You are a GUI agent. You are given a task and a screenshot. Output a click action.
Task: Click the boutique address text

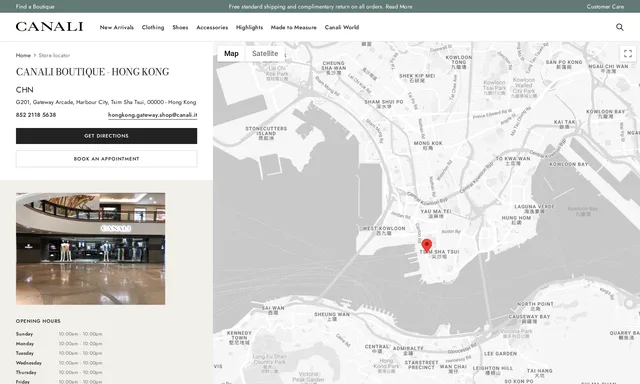(106, 102)
